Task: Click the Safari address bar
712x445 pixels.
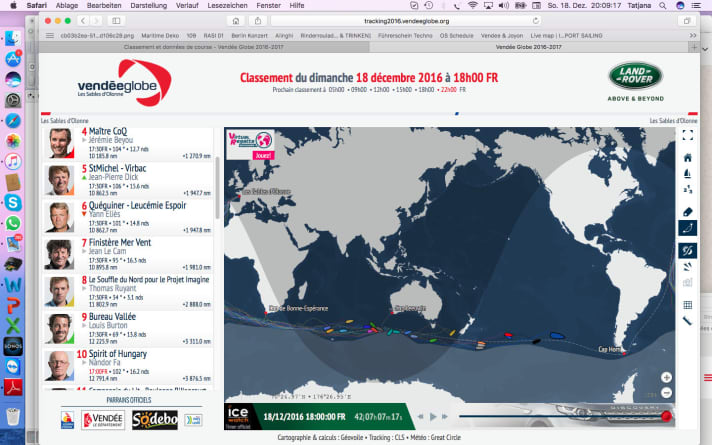Action: (x=406, y=21)
